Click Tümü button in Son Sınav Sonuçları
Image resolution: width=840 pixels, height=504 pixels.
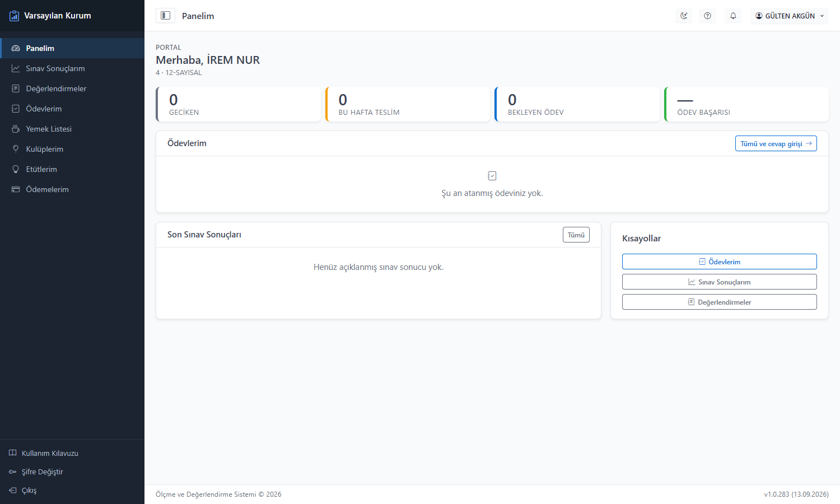pyautogui.click(x=576, y=235)
